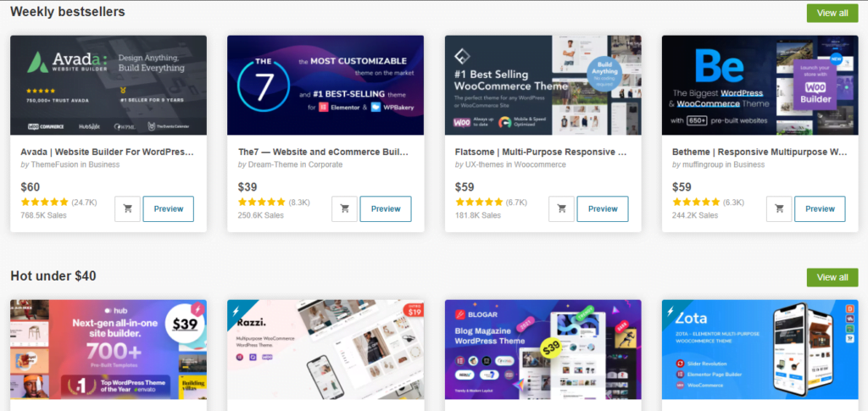View all Hot under $40 items
This screenshot has width=868, height=411.
[832, 277]
